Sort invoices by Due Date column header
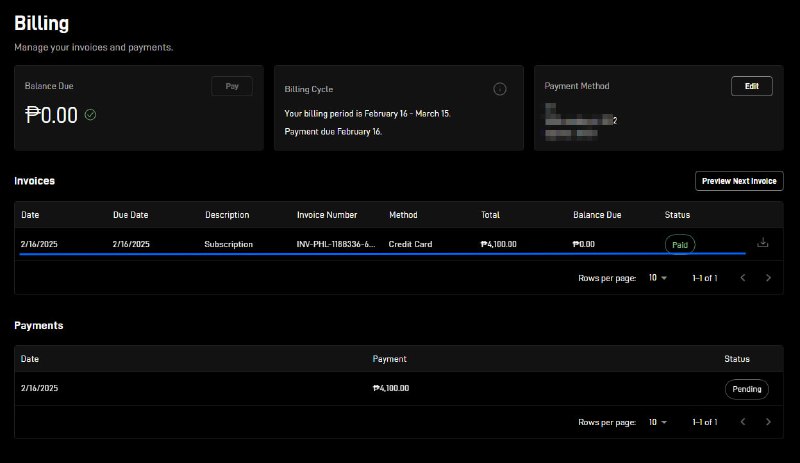 pyautogui.click(x=131, y=215)
